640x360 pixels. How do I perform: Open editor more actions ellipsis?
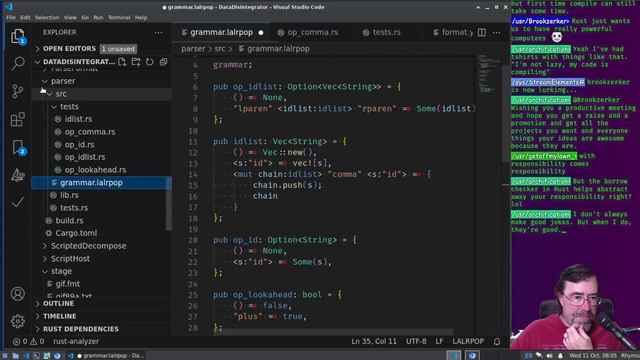[496, 32]
